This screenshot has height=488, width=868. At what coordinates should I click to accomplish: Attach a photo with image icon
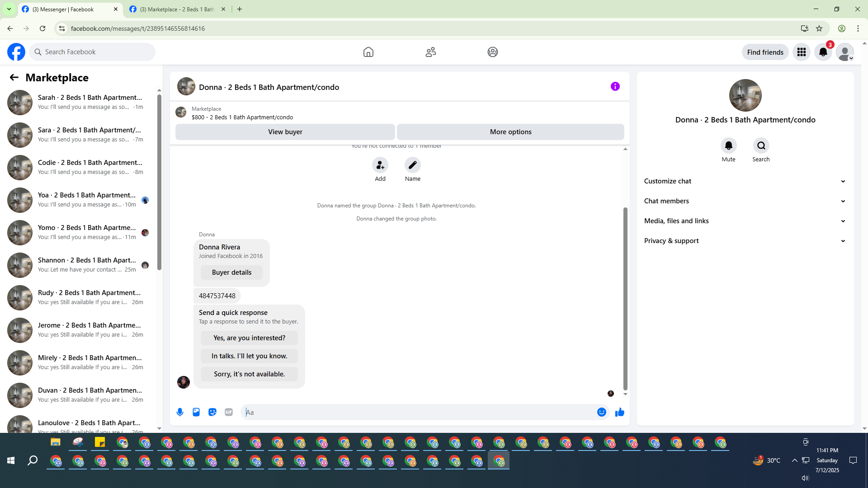coord(196,412)
